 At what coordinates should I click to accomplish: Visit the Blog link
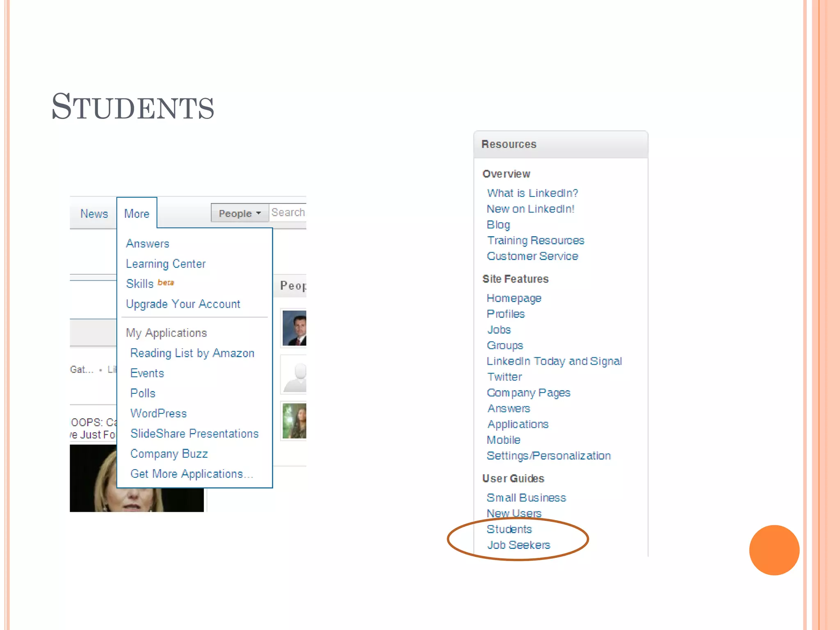pyautogui.click(x=498, y=225)
